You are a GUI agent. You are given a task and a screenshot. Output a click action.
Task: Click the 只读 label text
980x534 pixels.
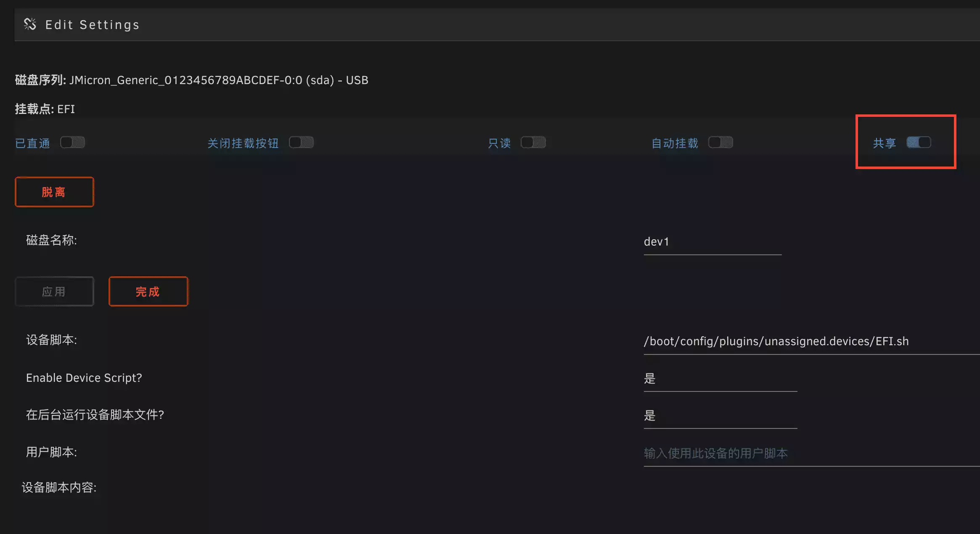(499, 143)
